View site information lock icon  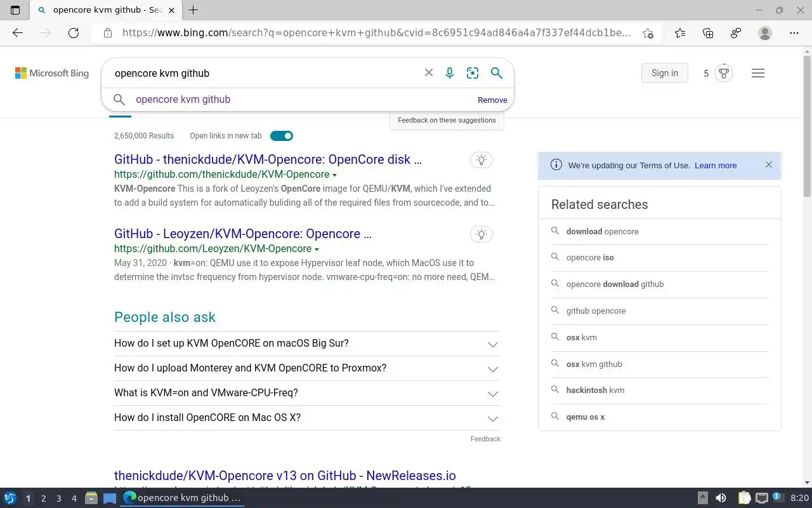click(108, 33)
